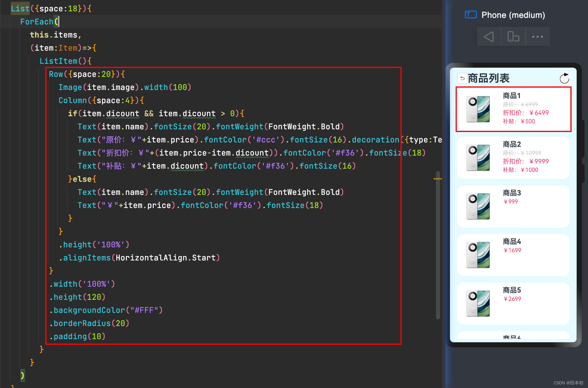The image size is (588, 388).
Task: Click the yellow warning marker beside scrollbar
Action: [437, 179]
